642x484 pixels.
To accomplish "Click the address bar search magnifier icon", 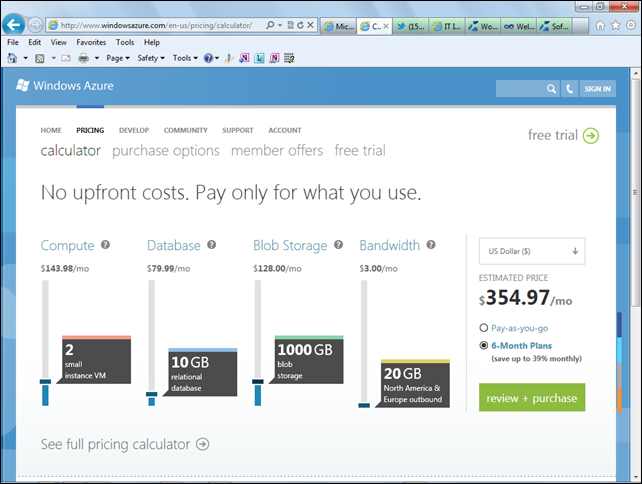I will coord(270,25).
